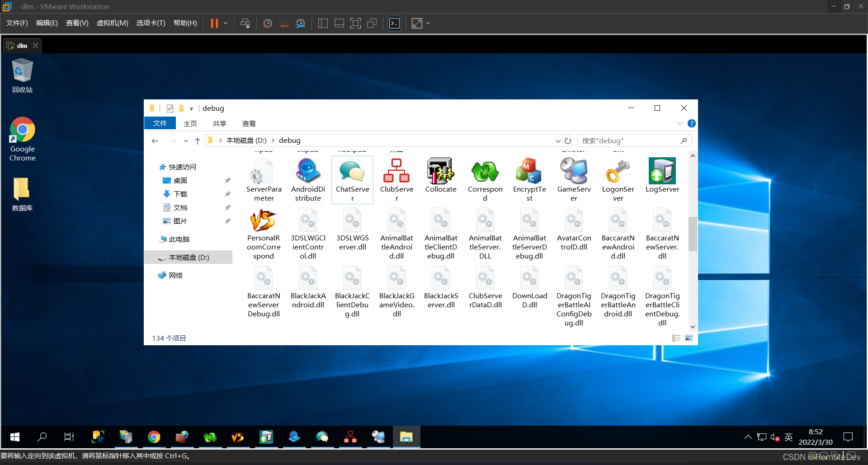Send Ctrl+Alt+Del to the virtual machine
The width and height of the screenshot is (868, 465).
(x=245, y=23)
